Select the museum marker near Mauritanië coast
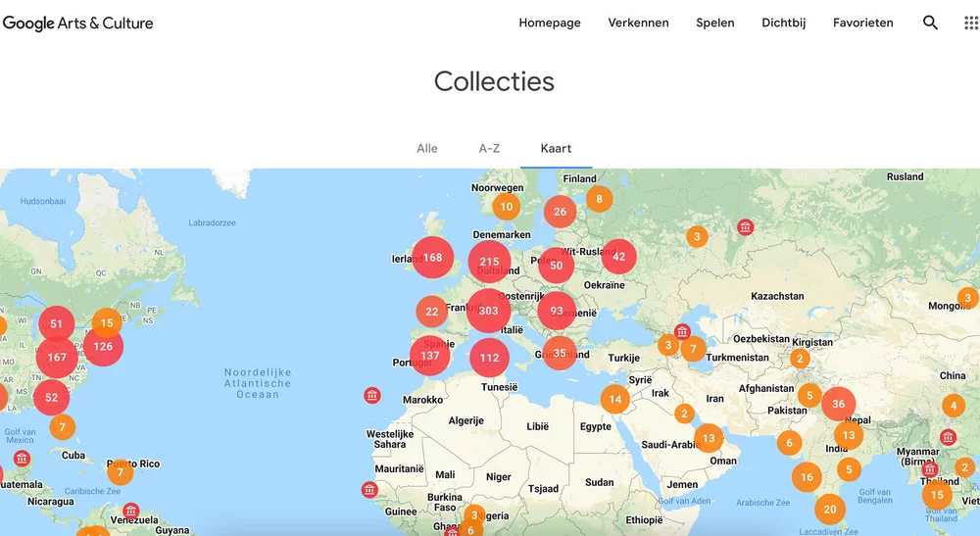The height and width of the screenshot is (536, 980). coord(369,490)
